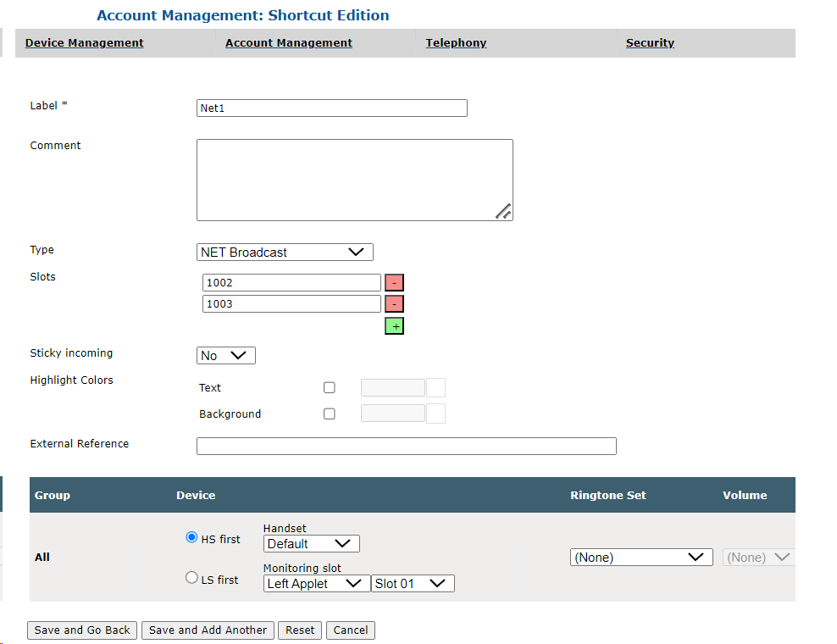837x644 pixels.
Task: Focus the slot field containing 1002
Action: coord(291,282)
